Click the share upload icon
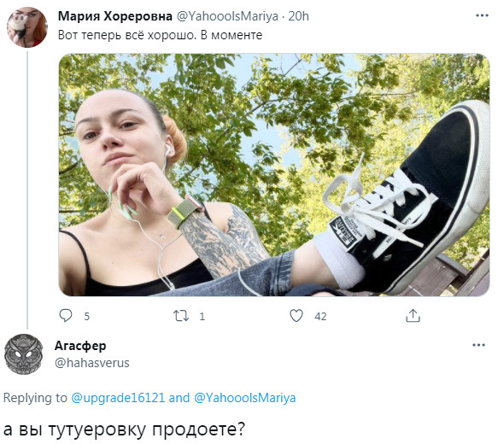 click(x=413, y=315)
